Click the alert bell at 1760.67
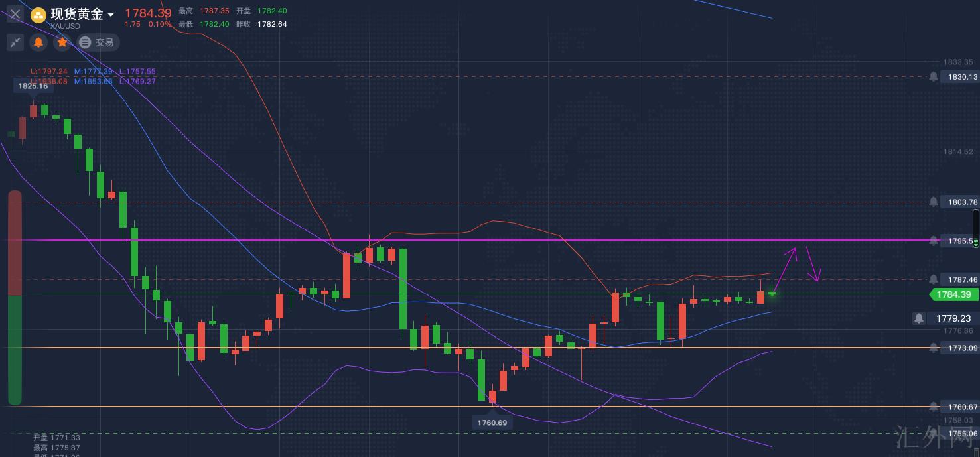The height and width of the screenshot is (457, 980). [934, 407]
